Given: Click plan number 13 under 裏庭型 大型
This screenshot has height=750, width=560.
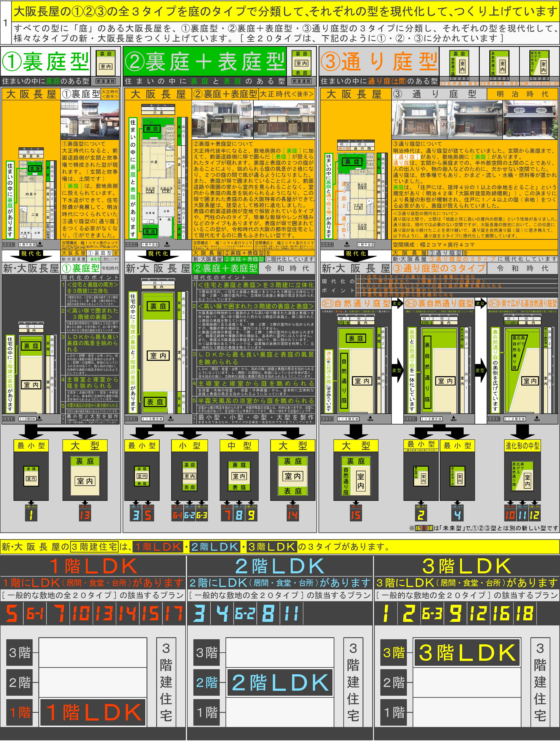Looking at the screenshot, I should 85,515.
